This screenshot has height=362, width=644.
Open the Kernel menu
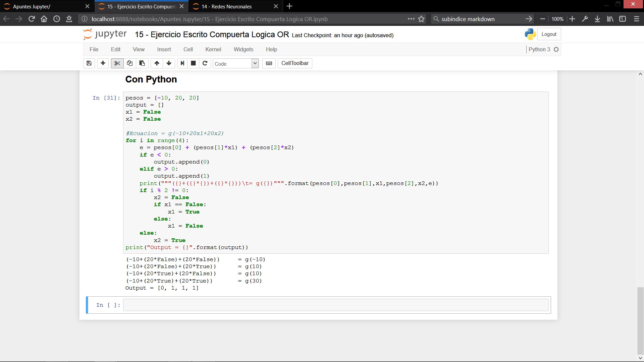point(213,49)
